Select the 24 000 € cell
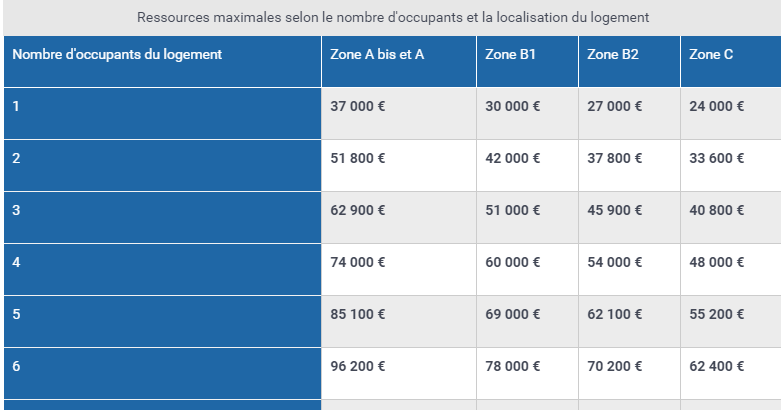The image size is (781, 410). (717, 106)
